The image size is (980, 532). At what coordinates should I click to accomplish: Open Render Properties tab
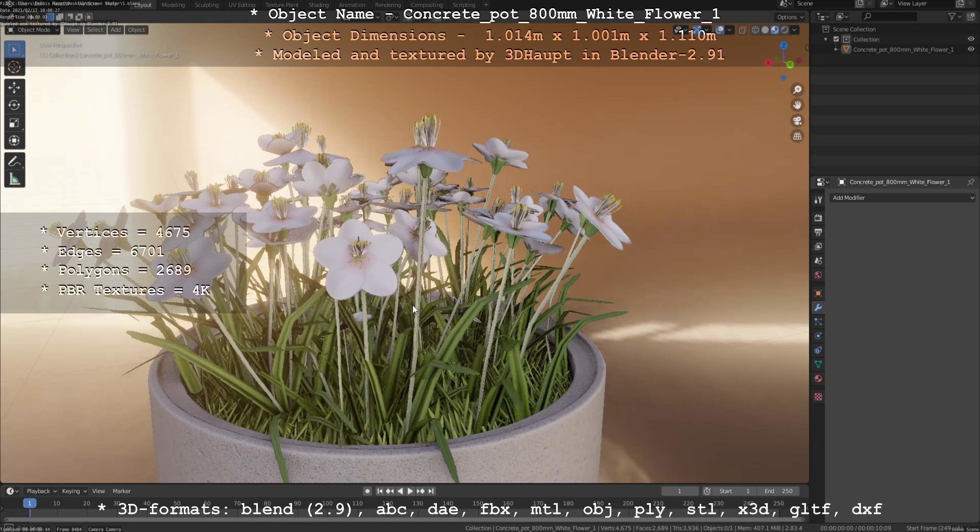(x=818, y=218)
